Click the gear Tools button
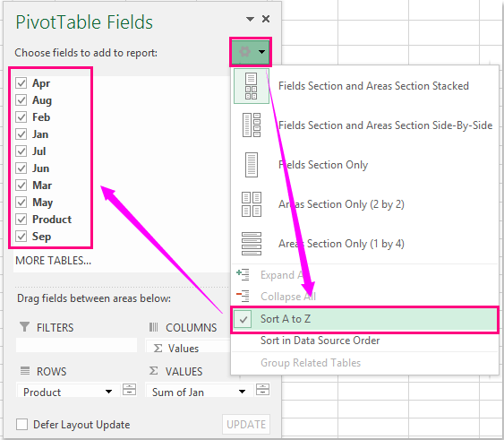 [251, 51]
